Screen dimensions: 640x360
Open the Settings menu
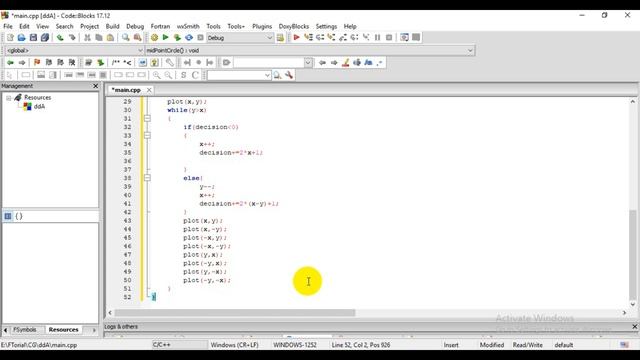(326, 26)
